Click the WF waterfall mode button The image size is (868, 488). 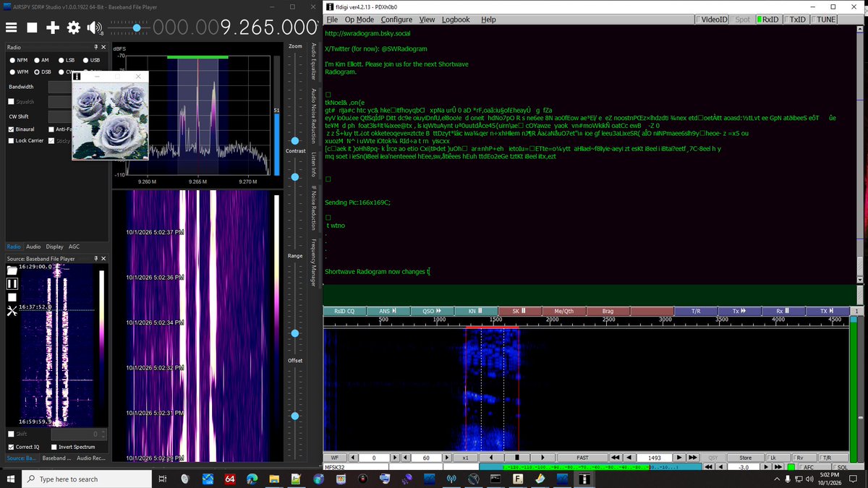pos(334,458)
